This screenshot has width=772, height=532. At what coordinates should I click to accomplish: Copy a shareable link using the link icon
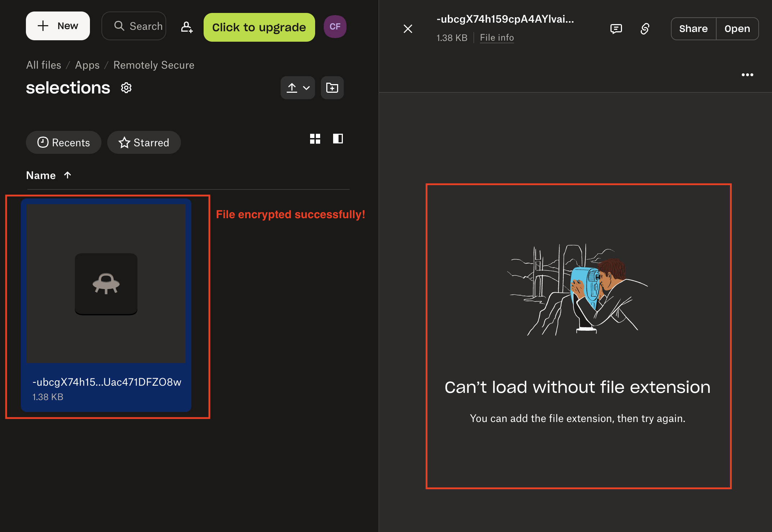pyautogui.click(x=645, y=29)
